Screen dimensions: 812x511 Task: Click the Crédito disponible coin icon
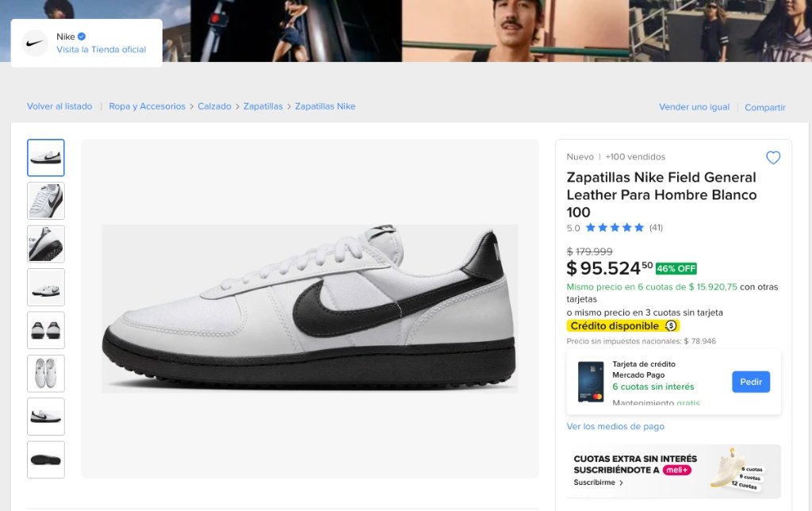point(671,325)
